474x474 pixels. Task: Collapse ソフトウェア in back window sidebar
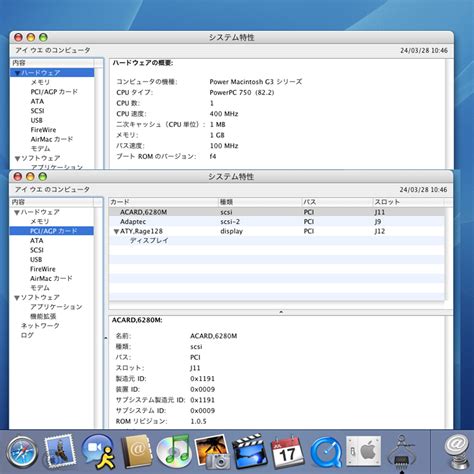coord(17,159)
